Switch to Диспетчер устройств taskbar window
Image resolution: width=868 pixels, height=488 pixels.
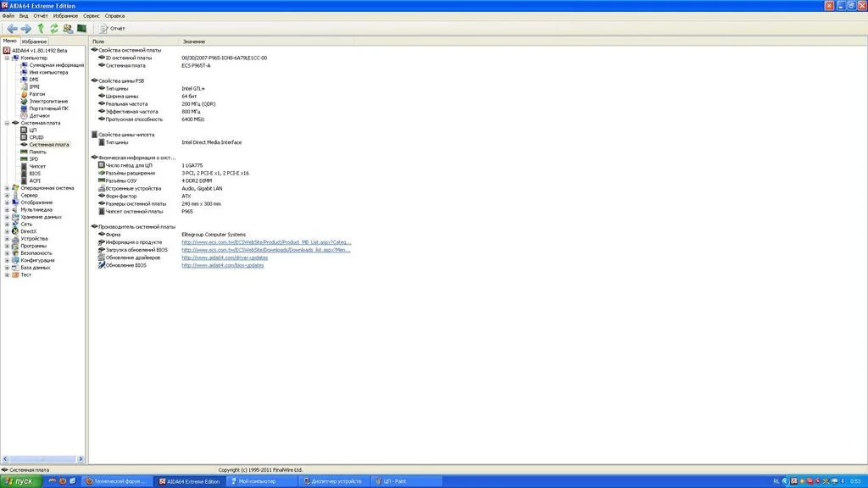click(333, 481)
